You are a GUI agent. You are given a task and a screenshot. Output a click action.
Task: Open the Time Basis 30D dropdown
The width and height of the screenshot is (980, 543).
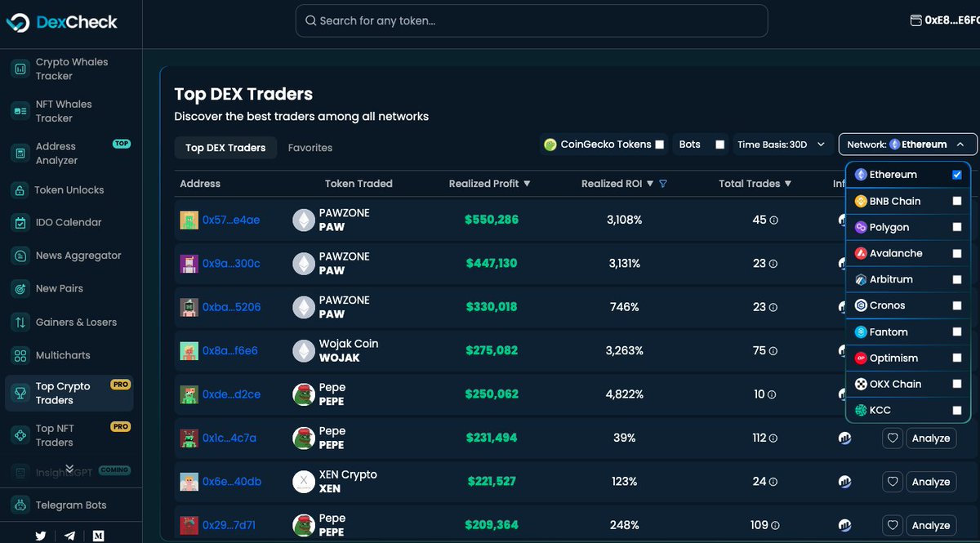tap(782, 144)
